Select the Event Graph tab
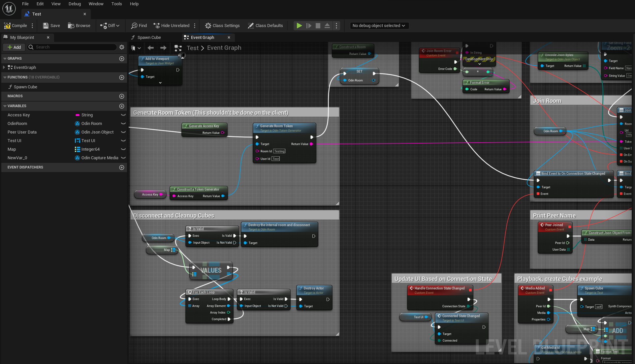Screen dimensions: 635x364 (202, 37)
